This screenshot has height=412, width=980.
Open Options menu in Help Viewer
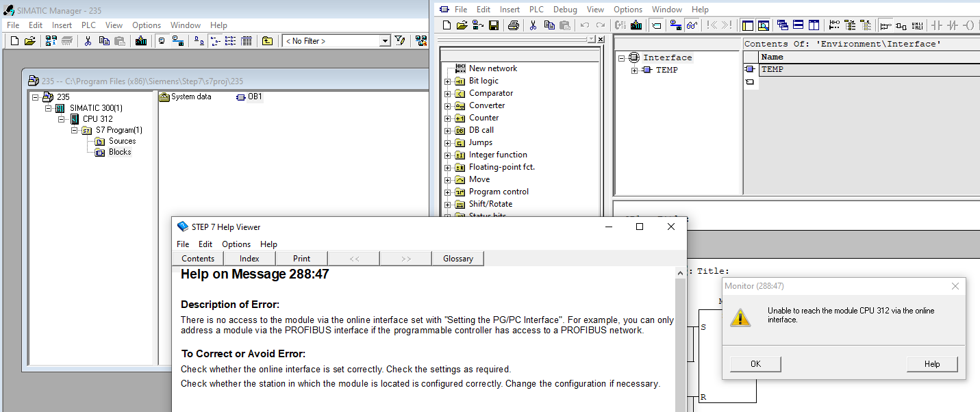point(236,244)
